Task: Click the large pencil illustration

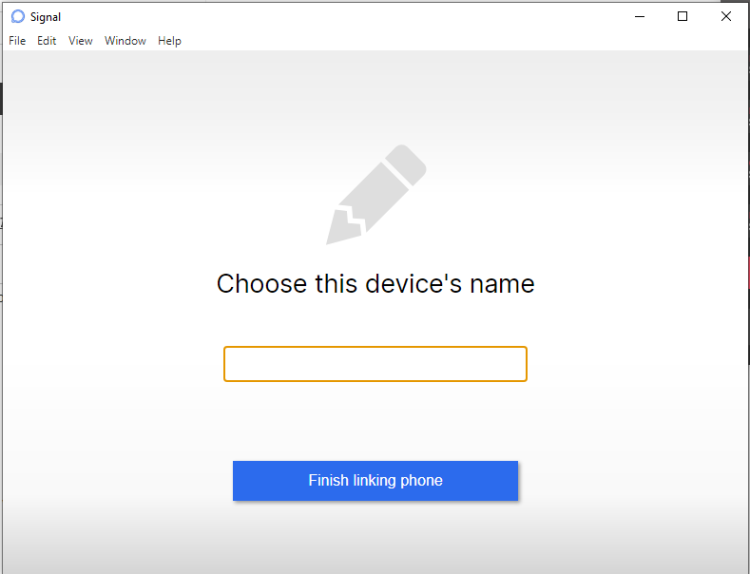Action: coord(376,194)
